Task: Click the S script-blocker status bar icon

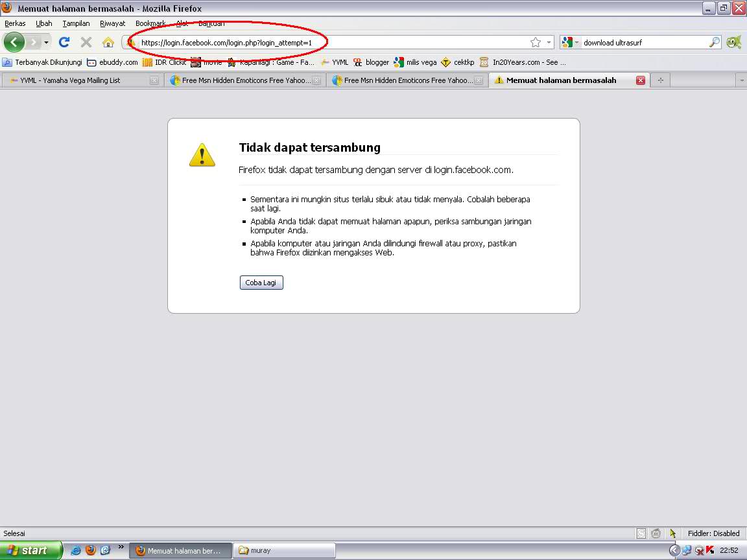Action: click(641, 533)
